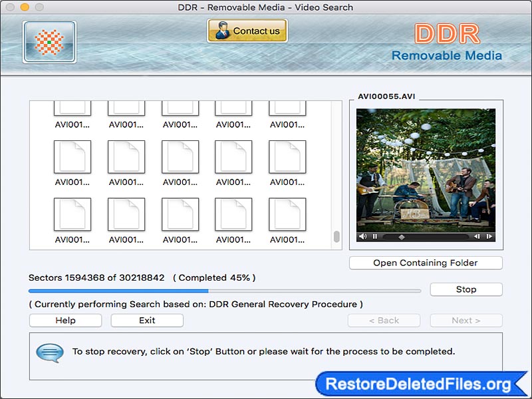The width and height of the screenshot is (532, 399).
Task: Exit the application
Action: 146,321
